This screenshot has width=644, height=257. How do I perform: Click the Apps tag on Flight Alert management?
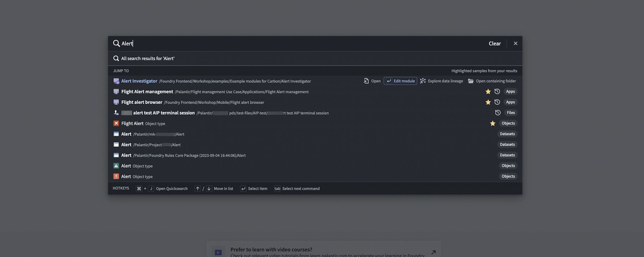tap(510, 92)
